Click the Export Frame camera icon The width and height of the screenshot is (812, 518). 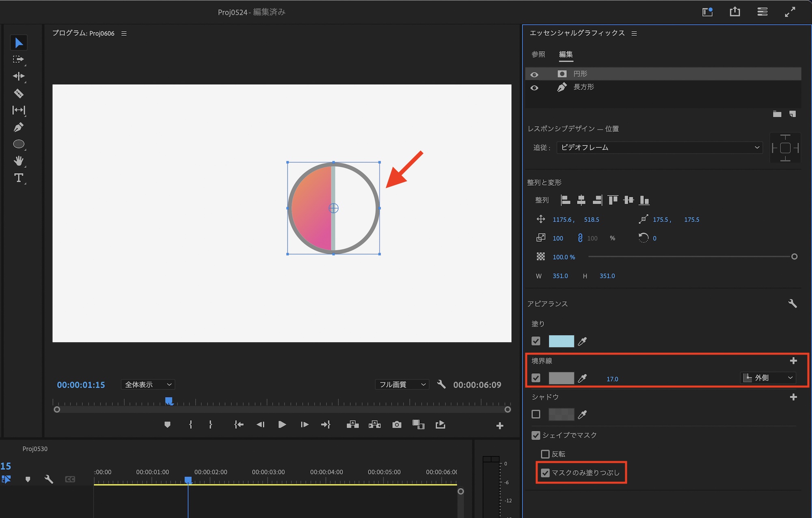[397, 425]
